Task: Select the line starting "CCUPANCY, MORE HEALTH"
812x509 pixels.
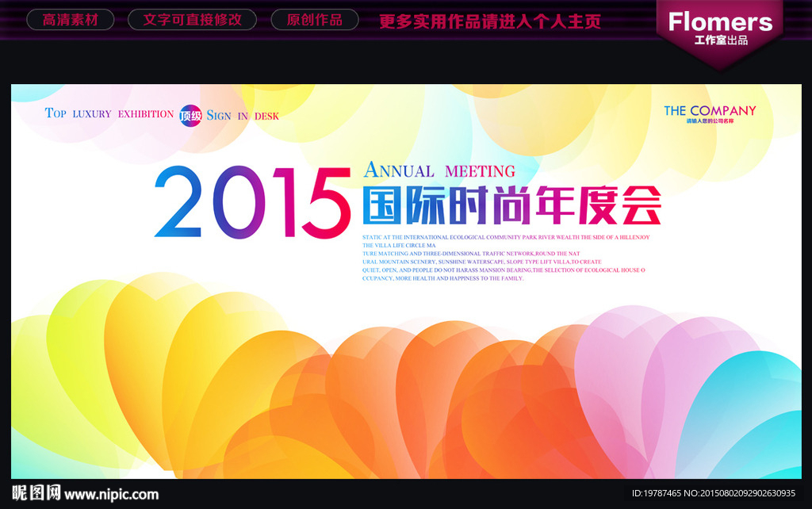Action: (443, 278)
